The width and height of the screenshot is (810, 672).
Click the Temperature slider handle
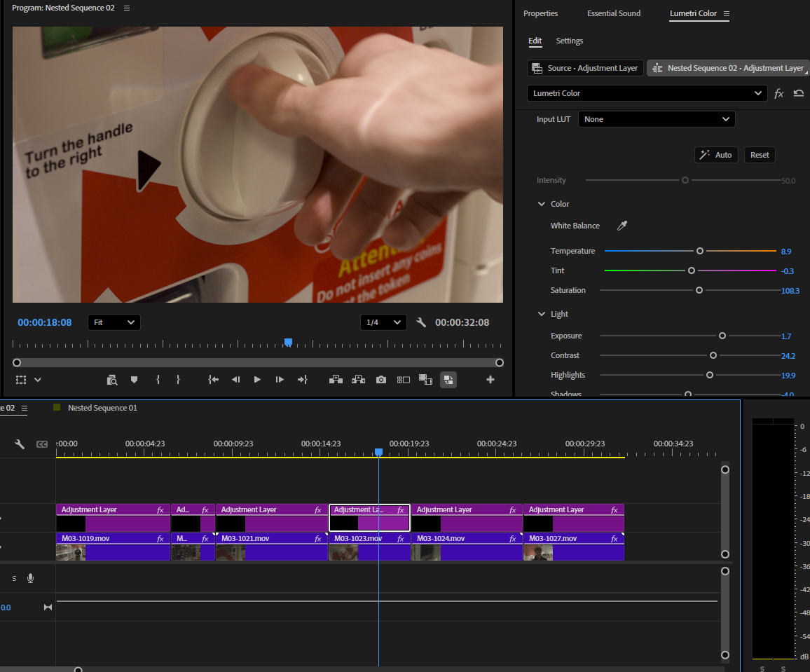700,251
